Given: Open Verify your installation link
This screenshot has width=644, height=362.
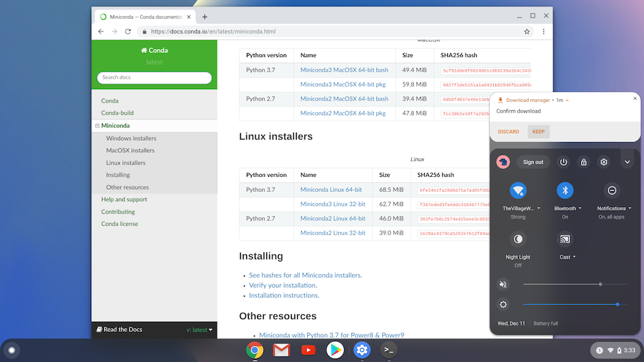Looking at the screenshot, I should click(x=282, y=286).
